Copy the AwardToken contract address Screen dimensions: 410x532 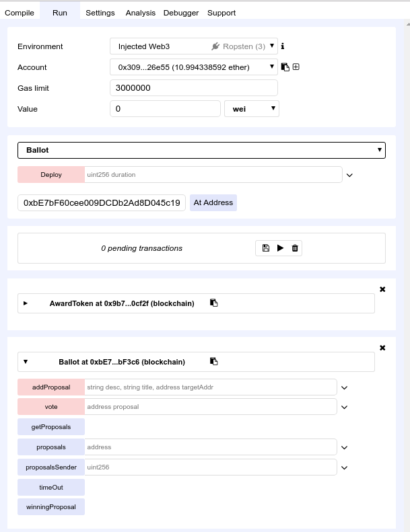(213, 303)
